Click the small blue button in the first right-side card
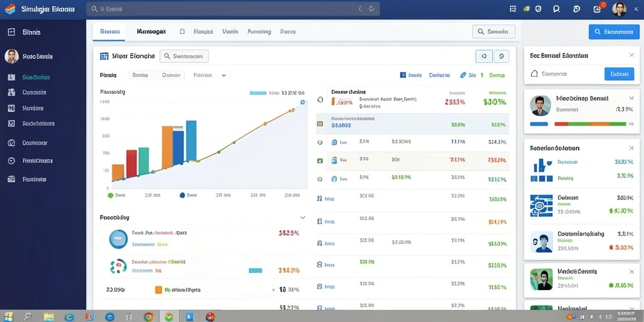Viewport: 644px width, 322px height. point(619,74)
